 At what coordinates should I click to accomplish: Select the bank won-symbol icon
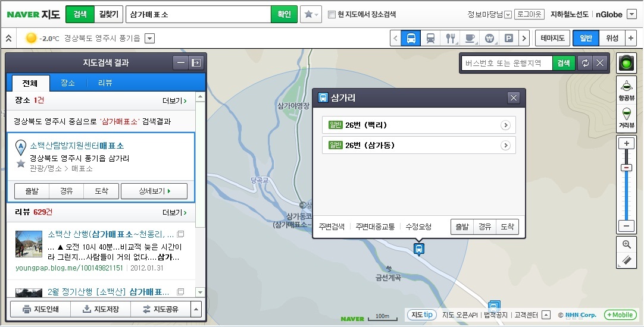[x=489, y=39]
